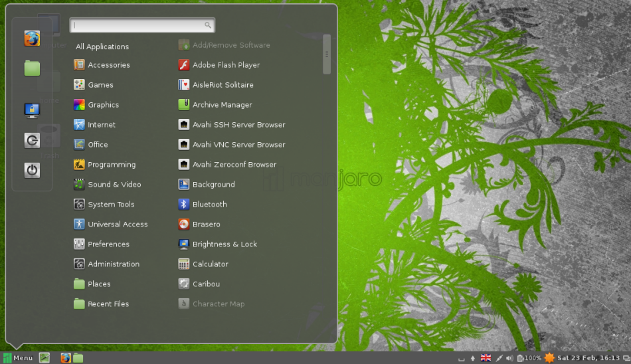Screen dimensions: 631x364
Task: Select the Administration category
Action: 107,264
